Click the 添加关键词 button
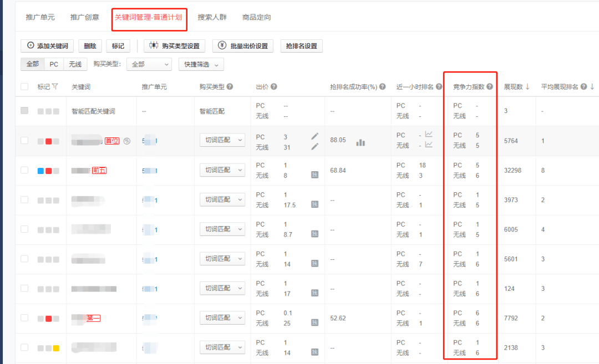Image resolution: width=599 pixels, height=364 pixels. (x=47, y=46)
